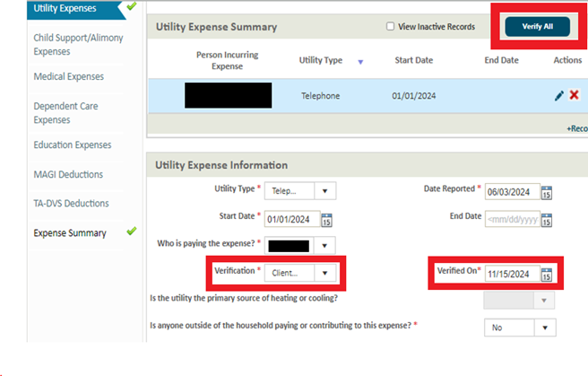588x376 pixels.
Task: Edit the Telephone expense with pencil icon
Action: [x=558, y=96]
